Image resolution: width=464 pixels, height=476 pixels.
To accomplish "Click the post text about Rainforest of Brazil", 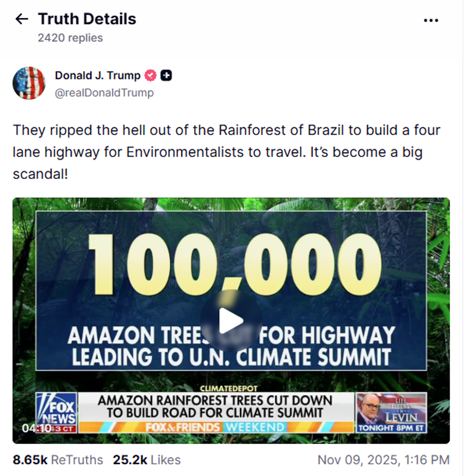I will 226,152.
